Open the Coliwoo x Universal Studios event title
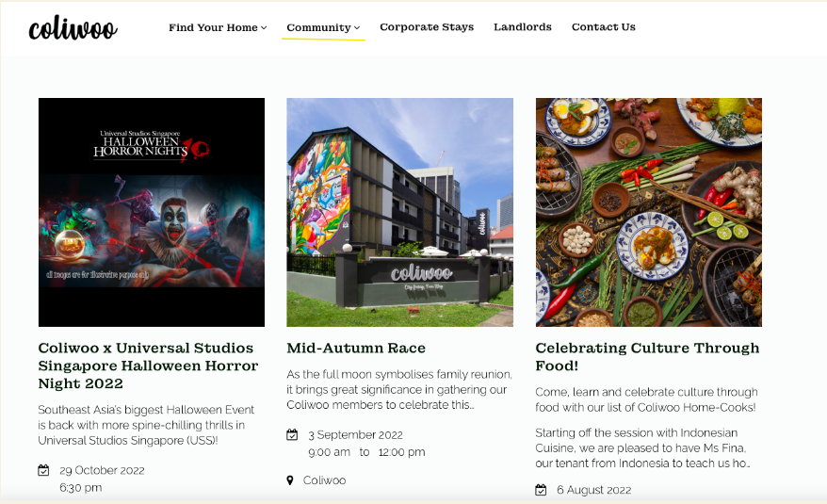The height and width of the screenshot is (504, 827). tap(148, 366)
